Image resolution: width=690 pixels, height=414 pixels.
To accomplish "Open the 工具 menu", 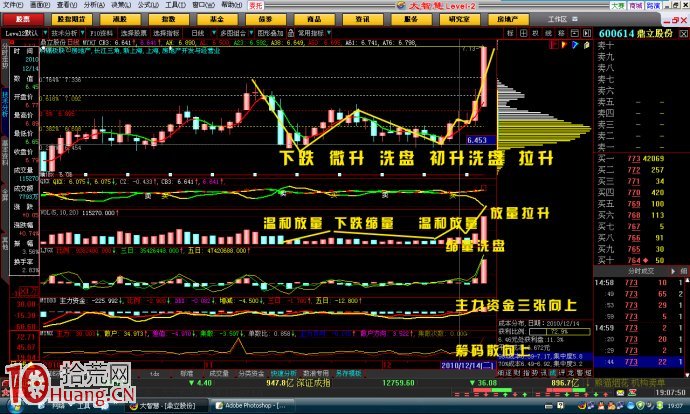I will pos(175,5).
